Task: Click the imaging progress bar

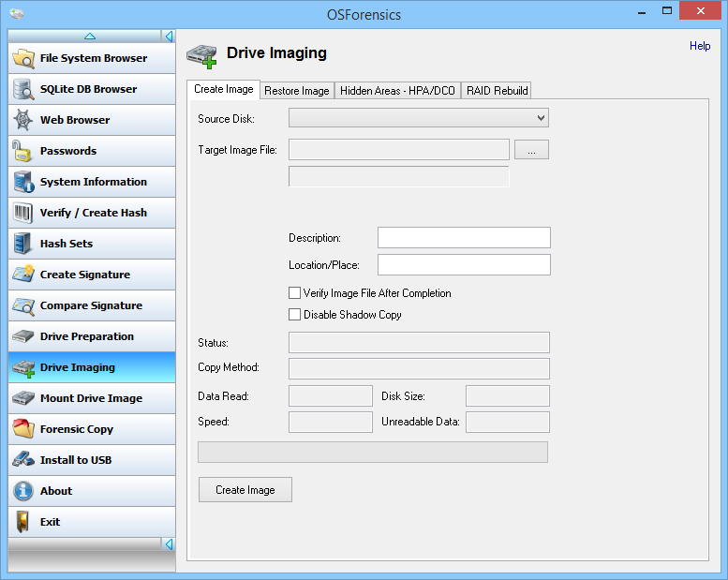Action: (x=373, y=452)
